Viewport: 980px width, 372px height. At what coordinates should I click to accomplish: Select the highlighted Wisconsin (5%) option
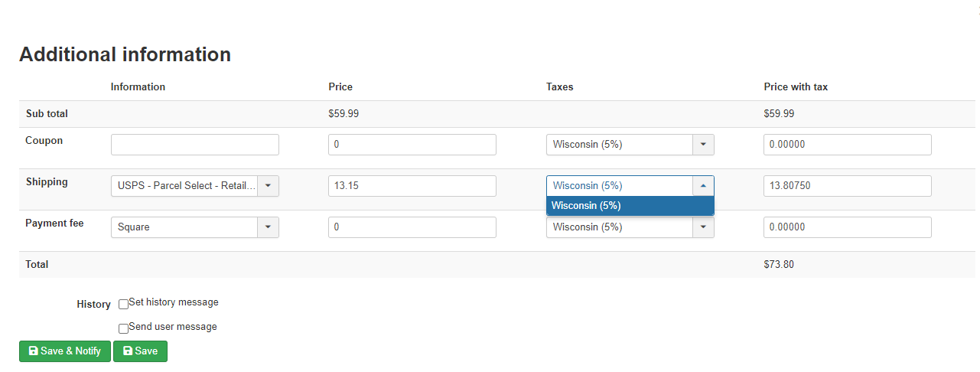[630, 206]
